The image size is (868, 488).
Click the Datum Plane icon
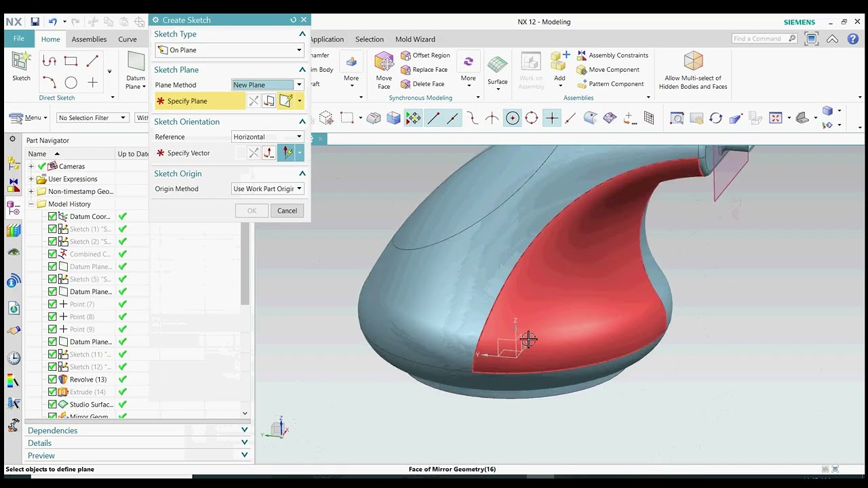[x=136, y=62]
